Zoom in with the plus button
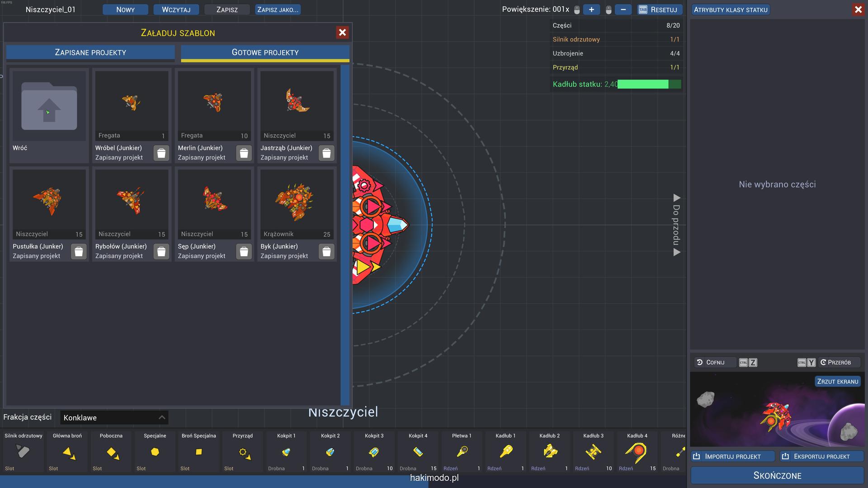Image resolution: width=868 pixels, height=488 pixels. 591,9
